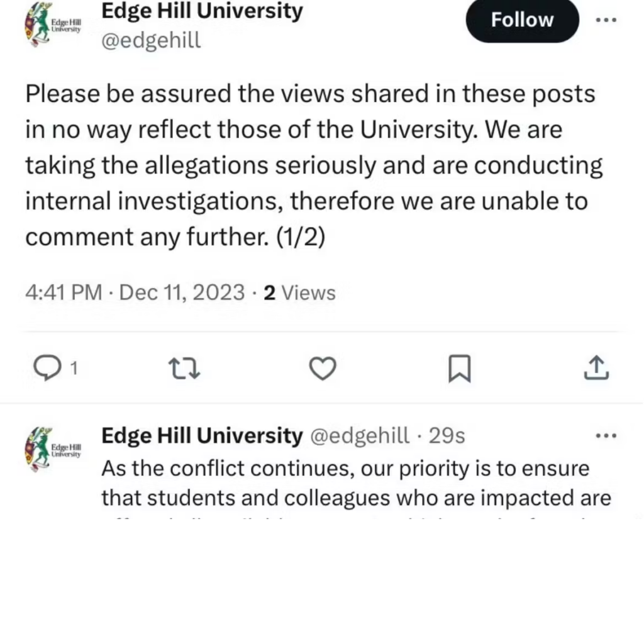
Task: Like the first Edge Hill tweet
Action: (322, 369)
